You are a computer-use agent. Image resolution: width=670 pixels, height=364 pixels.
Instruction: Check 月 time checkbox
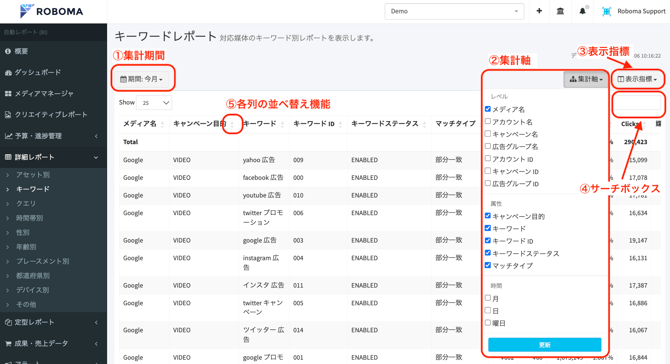488,298
